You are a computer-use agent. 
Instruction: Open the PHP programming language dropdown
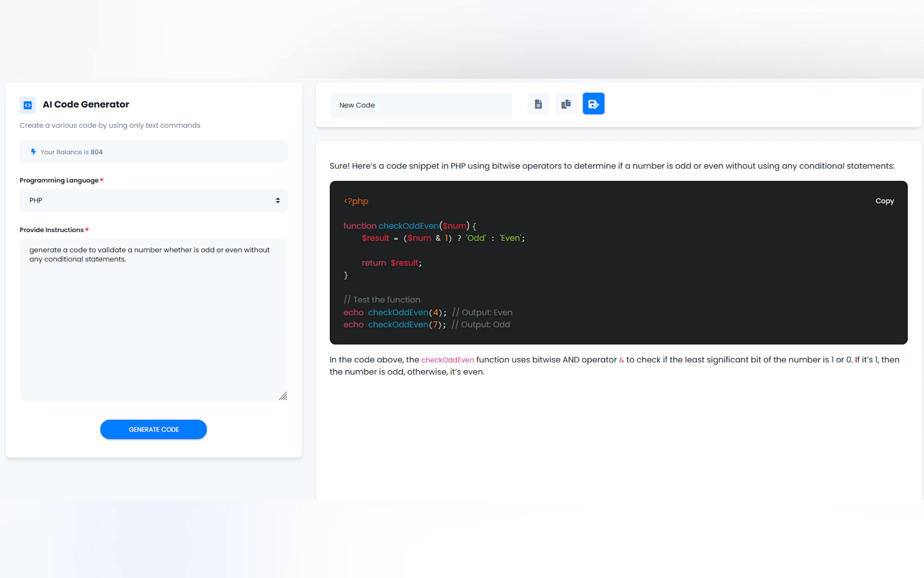pos(153,200)
